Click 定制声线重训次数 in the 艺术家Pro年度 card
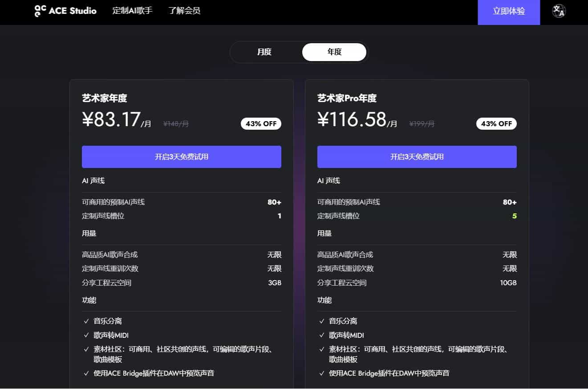Image resolution: width=588 pixels, height=389 pixels. pos(346,269)
